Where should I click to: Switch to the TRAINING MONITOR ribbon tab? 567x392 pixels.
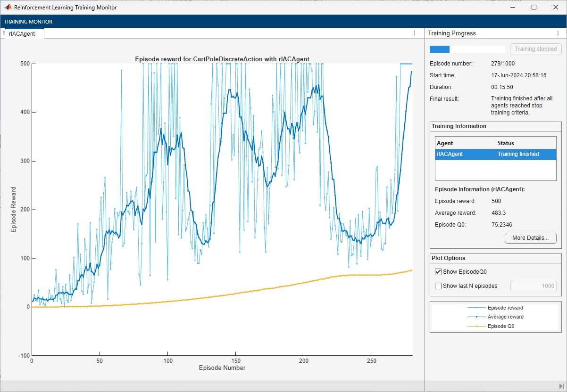tap(28, 22)
